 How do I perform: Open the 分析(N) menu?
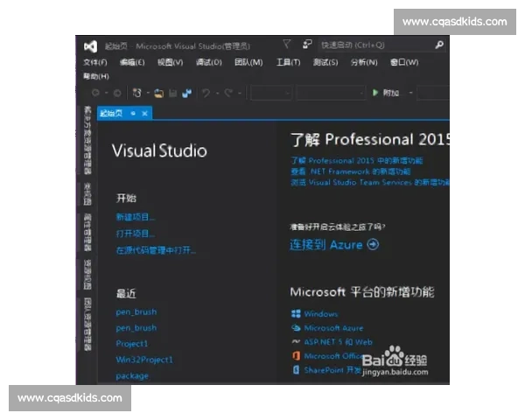point(364,62)
